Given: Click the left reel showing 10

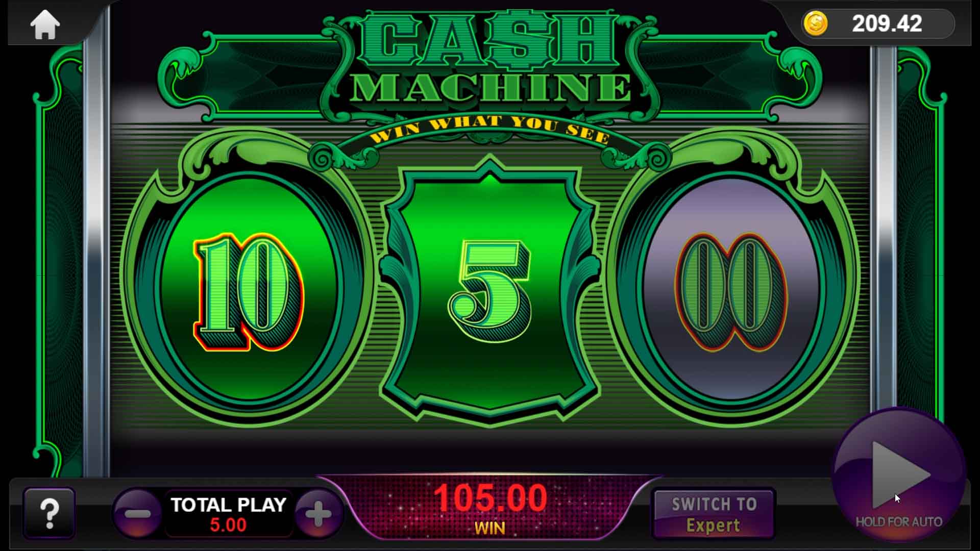Looking at the screenshot, I should point(249,291).
